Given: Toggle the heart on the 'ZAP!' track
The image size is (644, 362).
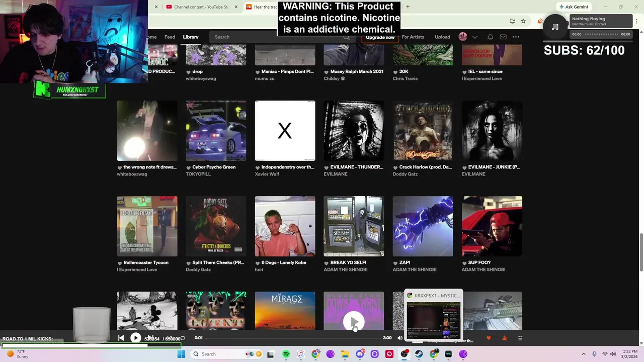Looking at the screenshot, I should click(395, 263).
